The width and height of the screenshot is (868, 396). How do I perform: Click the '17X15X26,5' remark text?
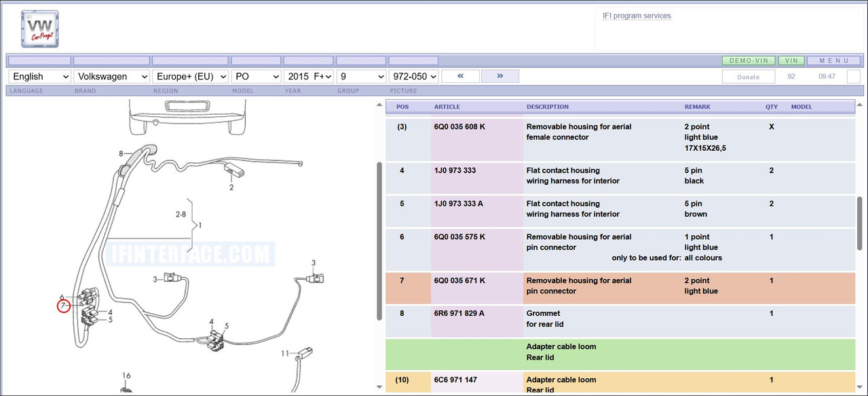706,148
